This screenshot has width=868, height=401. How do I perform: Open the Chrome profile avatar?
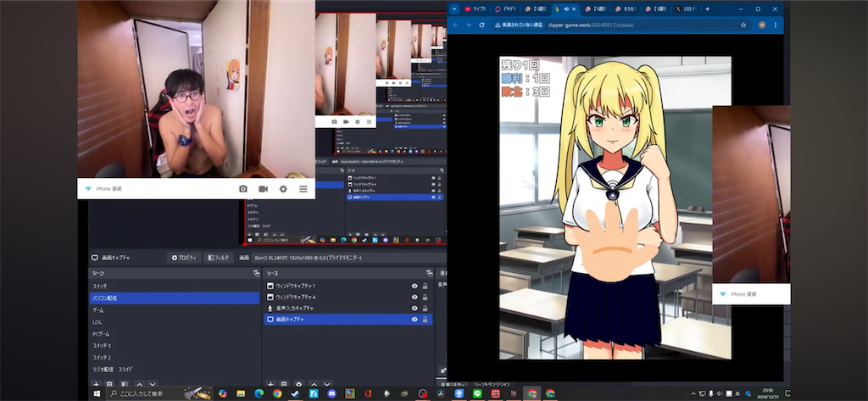(x=762, y=25)
